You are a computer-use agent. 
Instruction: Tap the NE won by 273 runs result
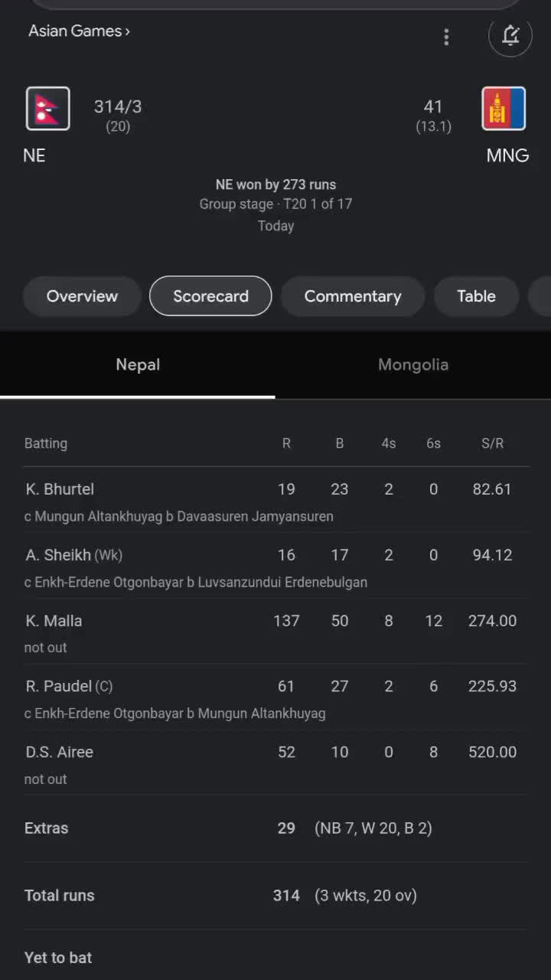pyautogui.click(x=275, y=185)
